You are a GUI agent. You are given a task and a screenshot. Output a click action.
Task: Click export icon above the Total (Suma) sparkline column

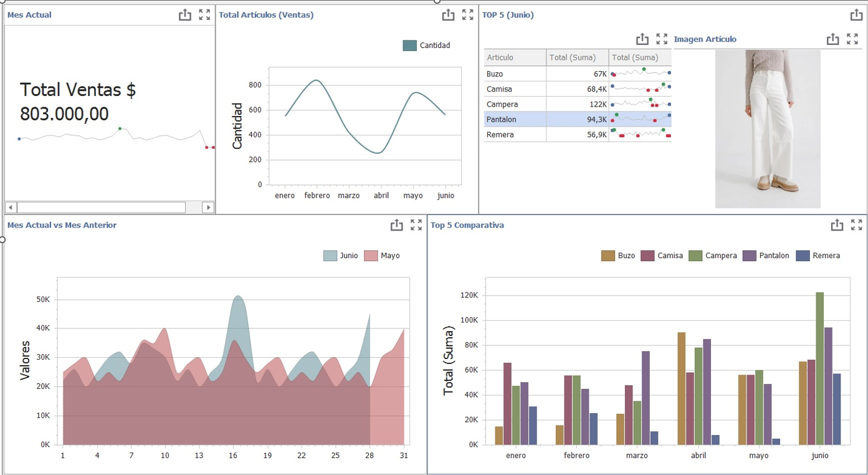tap(642, 39)
